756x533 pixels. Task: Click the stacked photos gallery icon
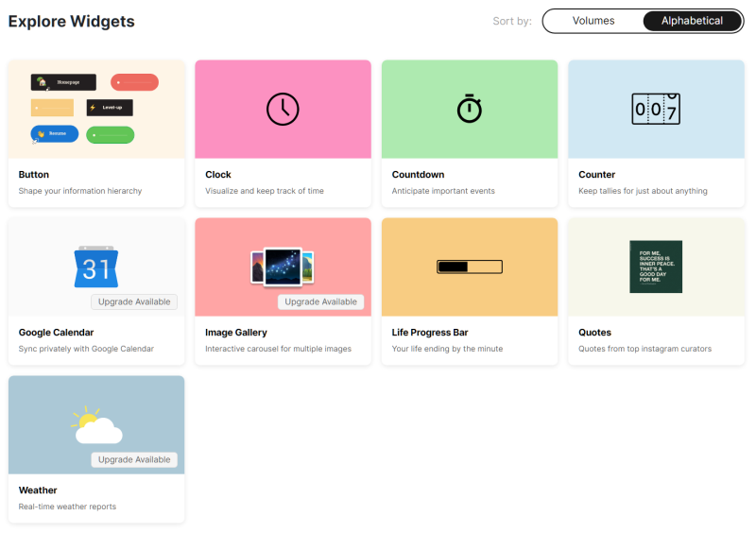[283, 266]
